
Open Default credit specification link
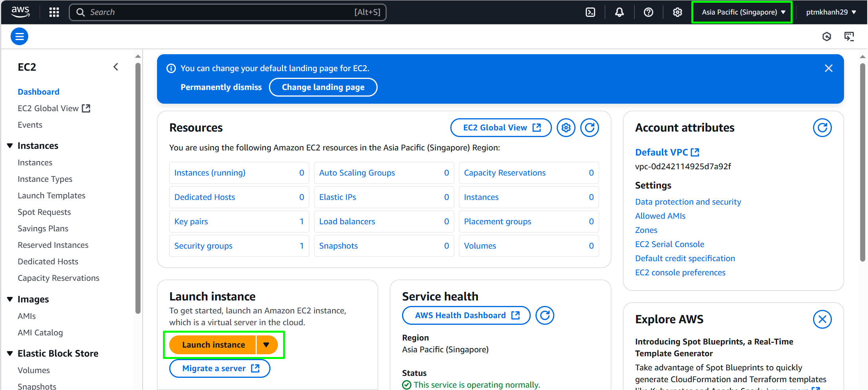point(685,258)
